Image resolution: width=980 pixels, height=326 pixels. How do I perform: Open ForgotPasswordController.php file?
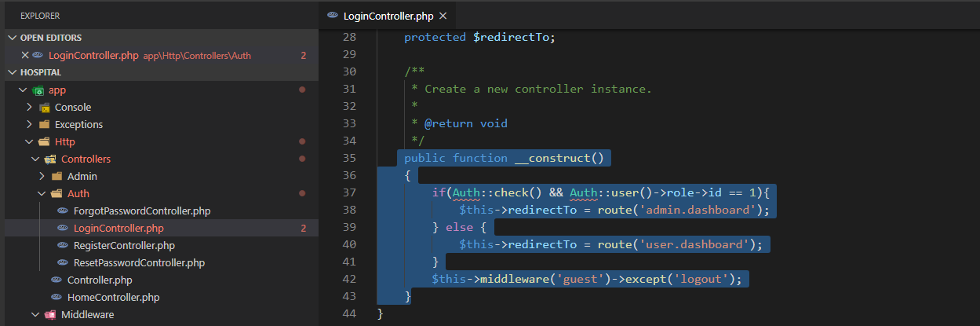pyautogui.click(x=141, y=211)
